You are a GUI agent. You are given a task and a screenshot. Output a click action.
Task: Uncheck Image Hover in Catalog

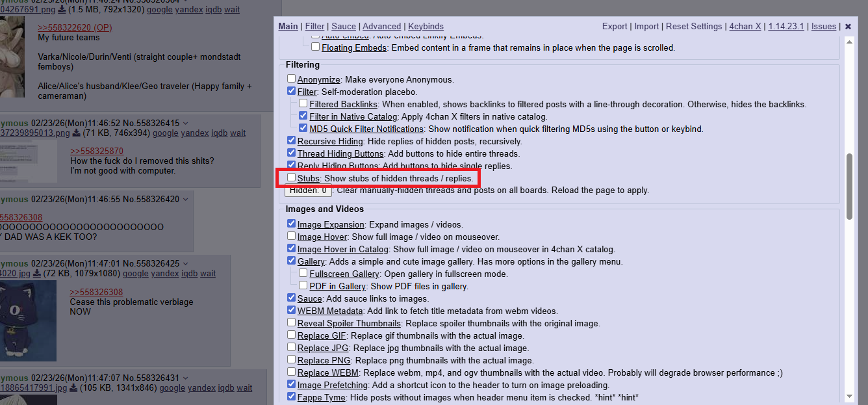click(292, 249)
